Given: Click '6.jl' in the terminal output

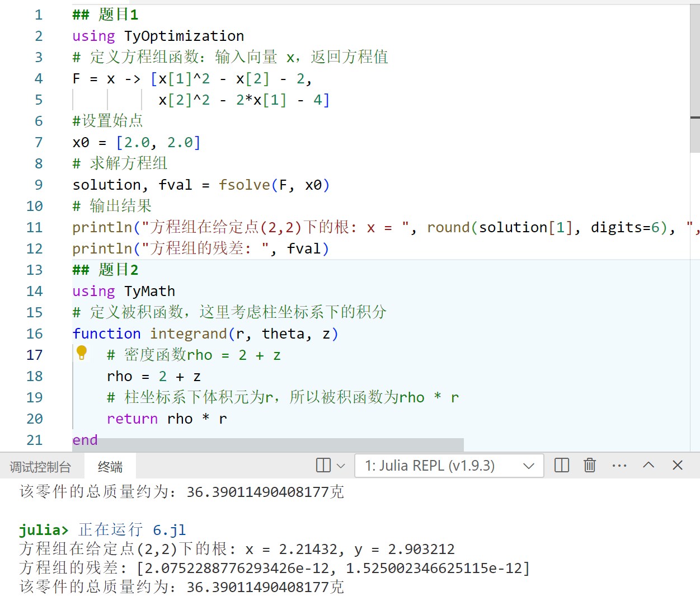Looking at the screenshot, I should (x=170, y=530).
